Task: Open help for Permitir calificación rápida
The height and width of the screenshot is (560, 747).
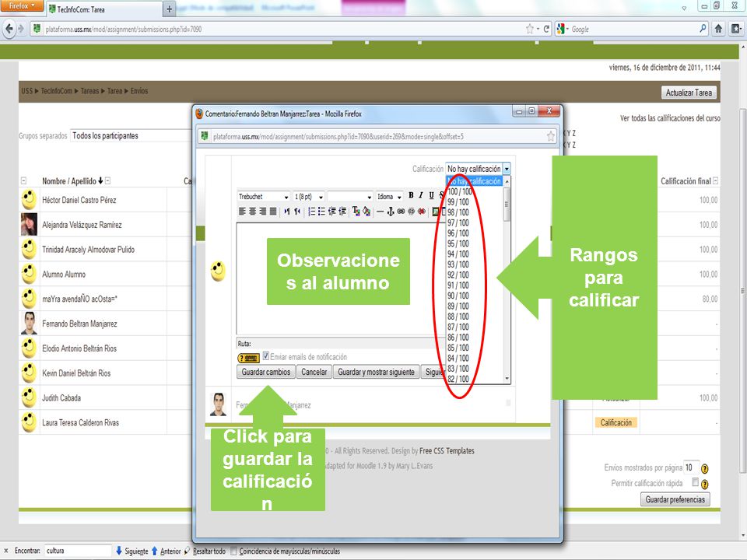Action: coord(705,485)
